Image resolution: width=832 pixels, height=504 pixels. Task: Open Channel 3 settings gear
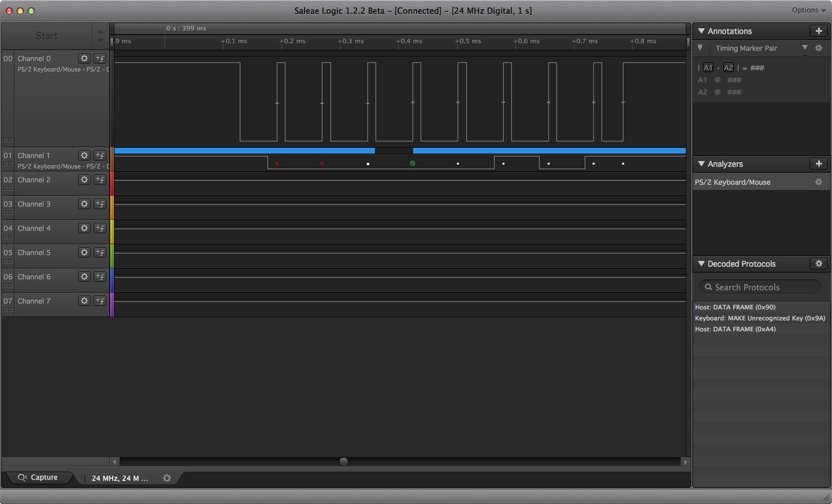coord(84,204)
